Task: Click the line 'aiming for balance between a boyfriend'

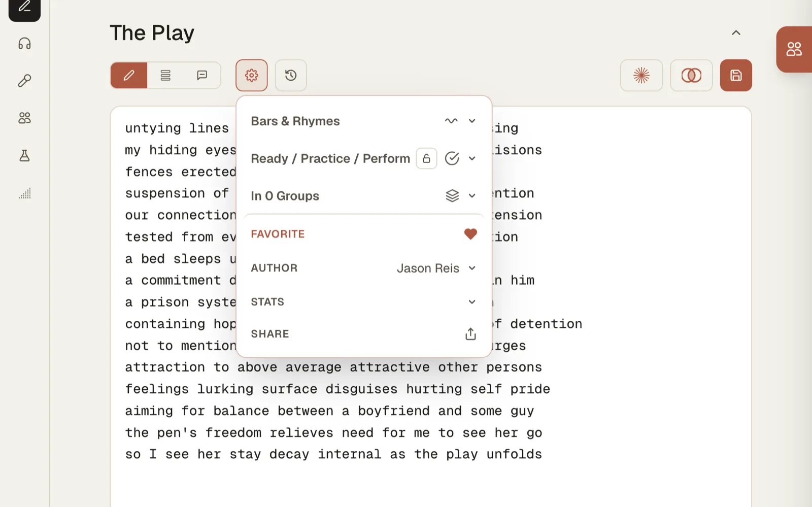Action: click(329, 411)
